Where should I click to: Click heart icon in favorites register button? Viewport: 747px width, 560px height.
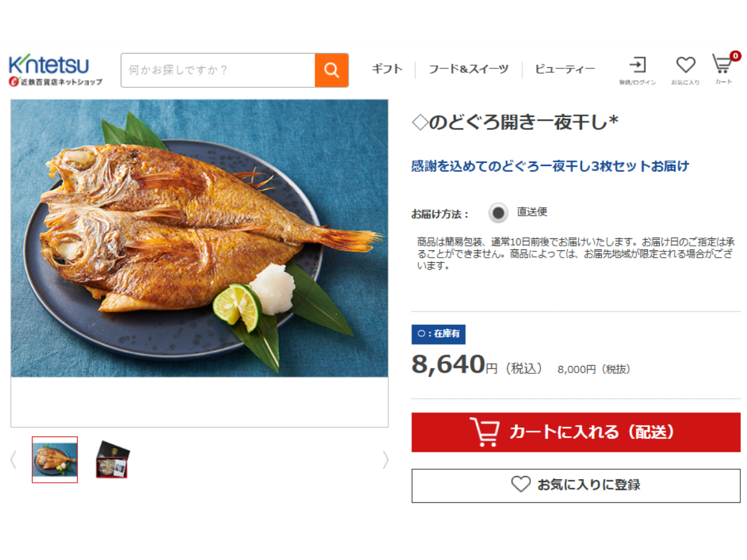click(520, 485)
